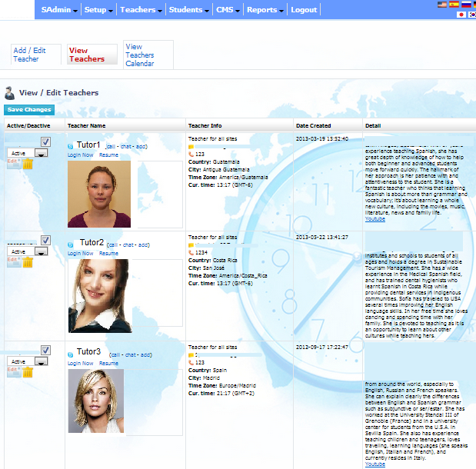
Task: Delete Tutor1 using the trash icon
Action: point(28,163)
